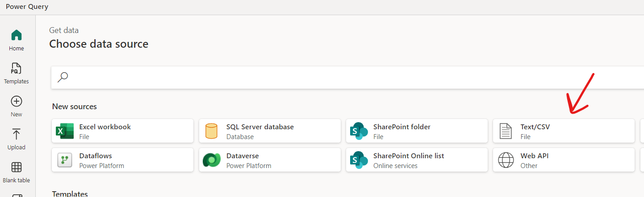Click the Dataflows icon
The height and width of the screenshot is (197, 644).
tap(65, 160)
